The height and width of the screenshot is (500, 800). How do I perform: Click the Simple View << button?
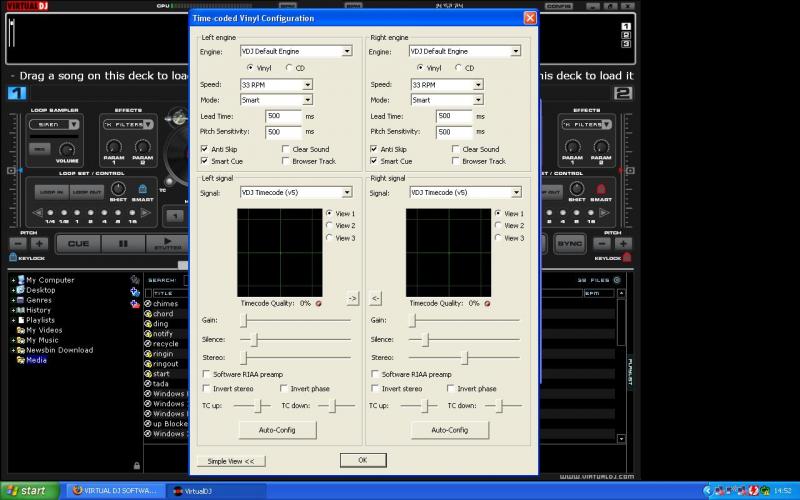231,461
